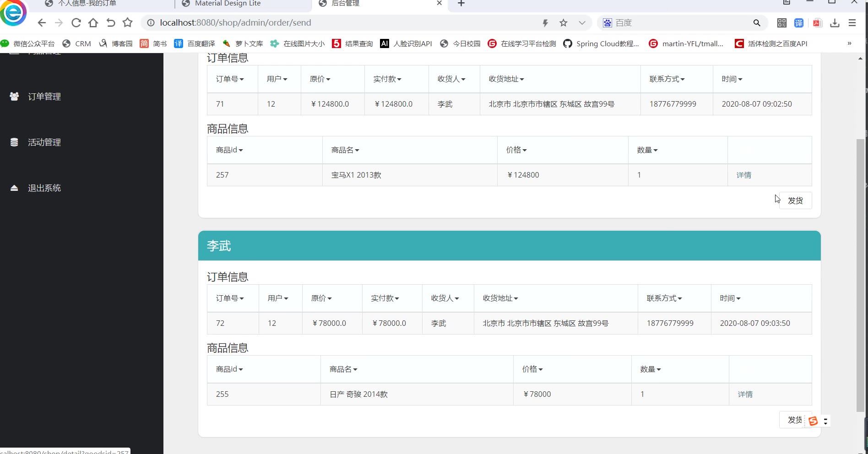Click the search magnifier icon
Image resolution: width=868 pixels, height=454 pixels.
pos(757,23)
